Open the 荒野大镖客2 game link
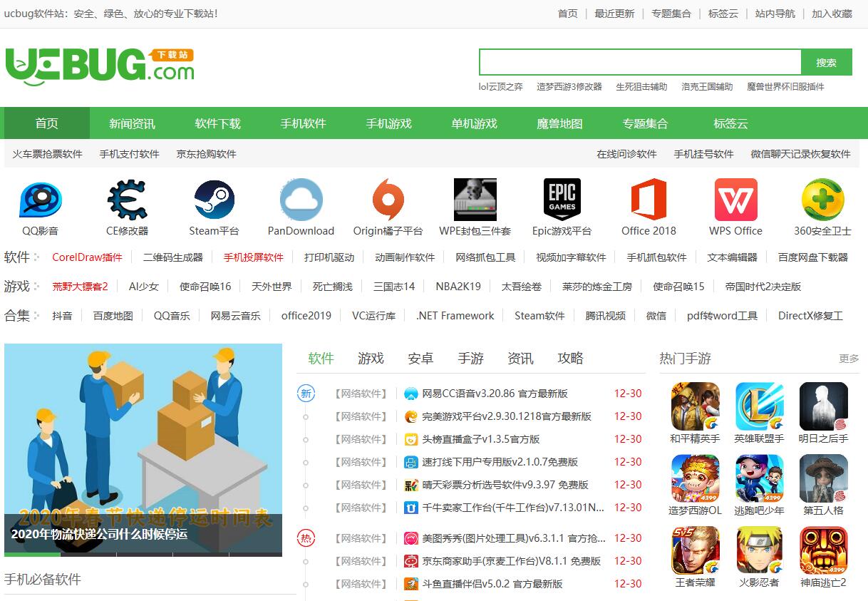This screenshot has height=601, width=868. tap(81, 287)
